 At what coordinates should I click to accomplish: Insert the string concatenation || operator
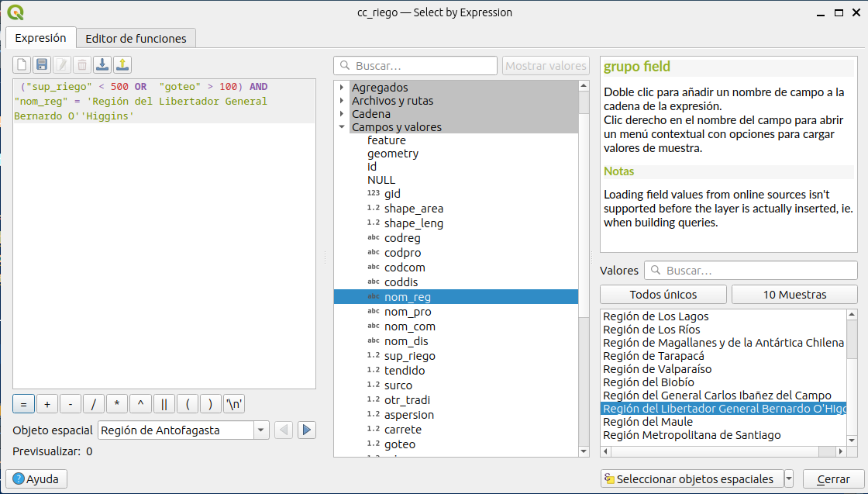(164, 404)
